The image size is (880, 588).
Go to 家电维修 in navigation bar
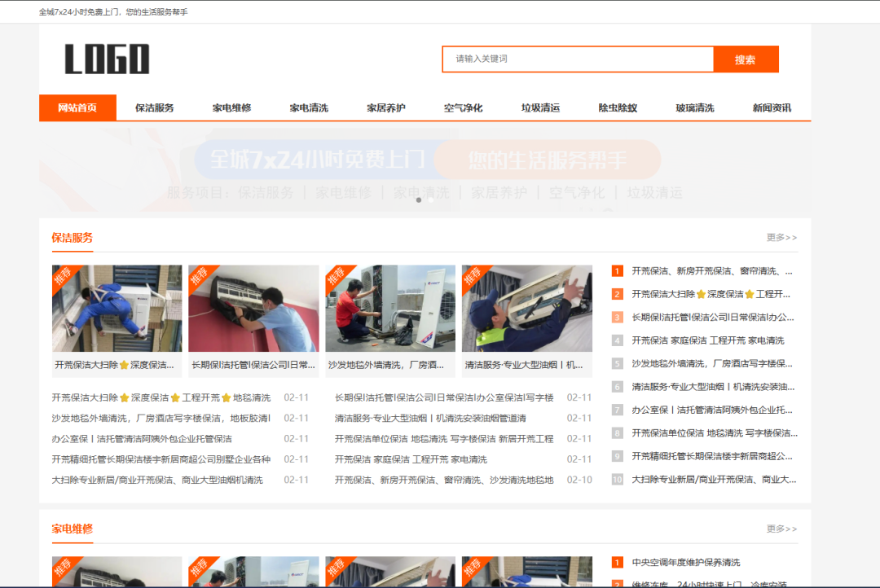pos(231,108)
